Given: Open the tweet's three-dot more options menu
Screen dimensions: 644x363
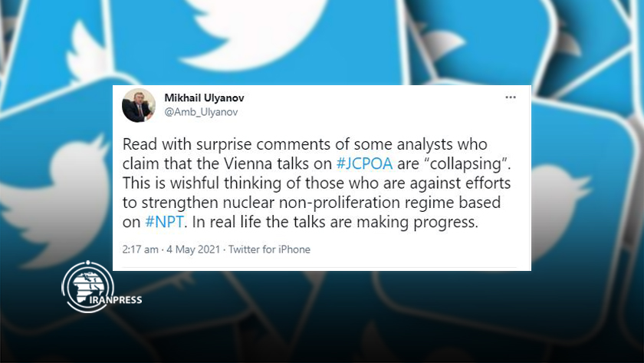Looking at the screenshot, I should click(511, 97).
